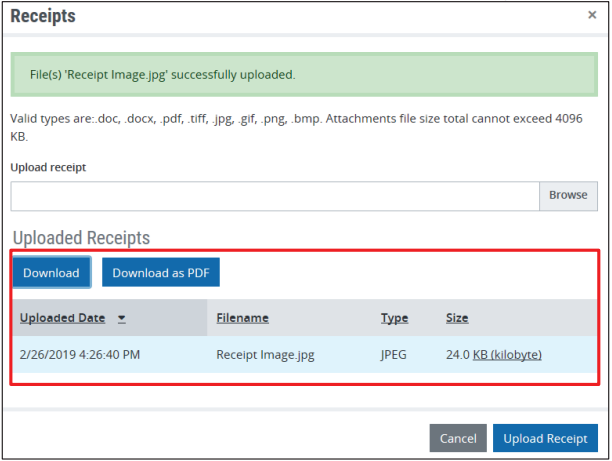Sort receipts by the Type column
This screenshot has width=612, height=461.
tap(394, 318)
